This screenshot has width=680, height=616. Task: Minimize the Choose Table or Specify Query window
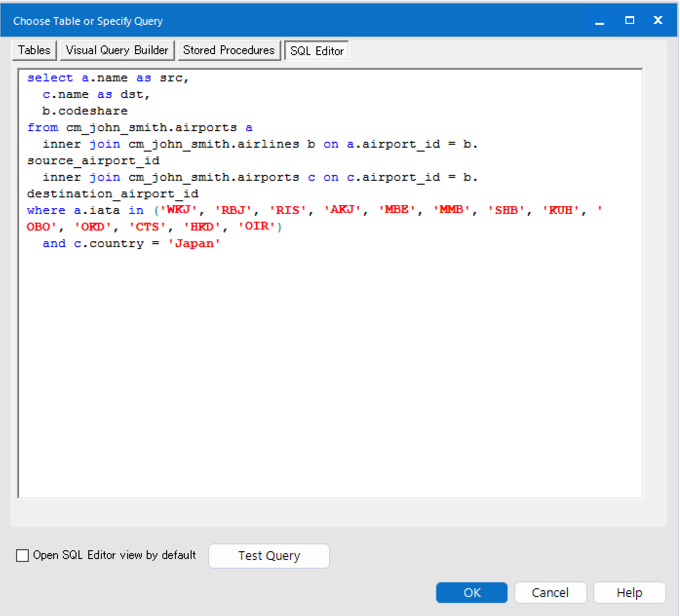(x=599, y=20)
